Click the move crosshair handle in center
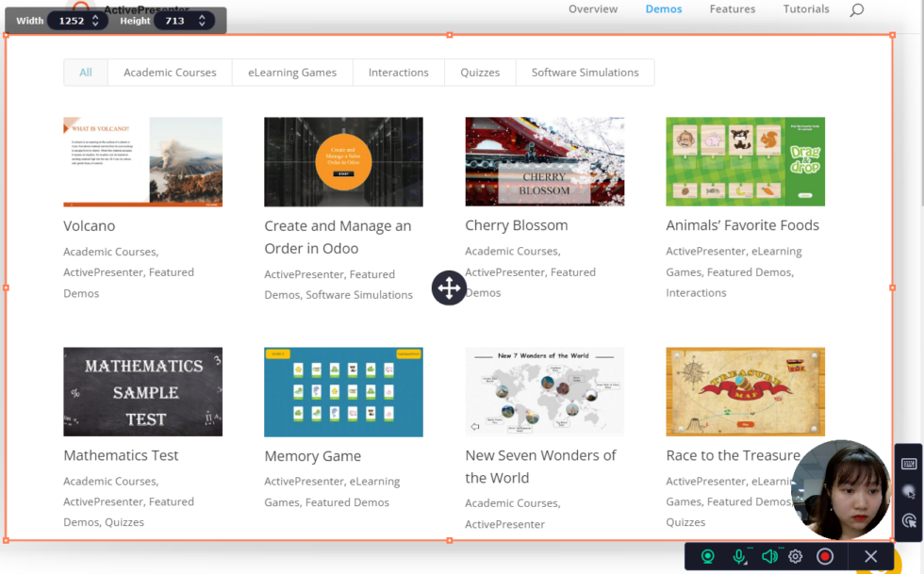924x574 pixels. (x=449, y=287)
